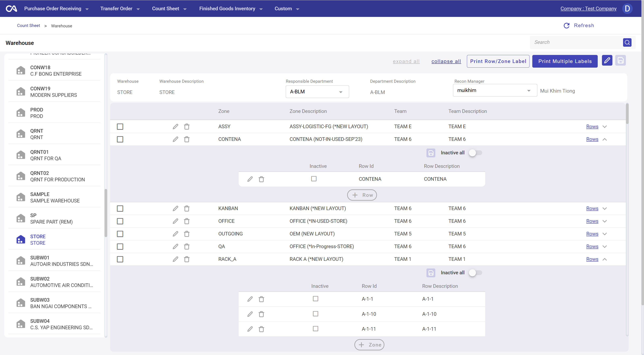The image size is (644, 355).
Task: Click the collapse all link
Action: click(x=446, y=61)
